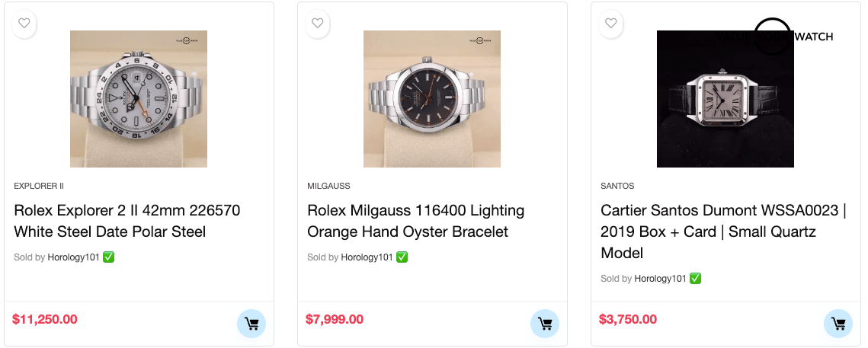
Task: Open the MILGAUSS category link
Action: pyautogui.click(x=328, y=186)
